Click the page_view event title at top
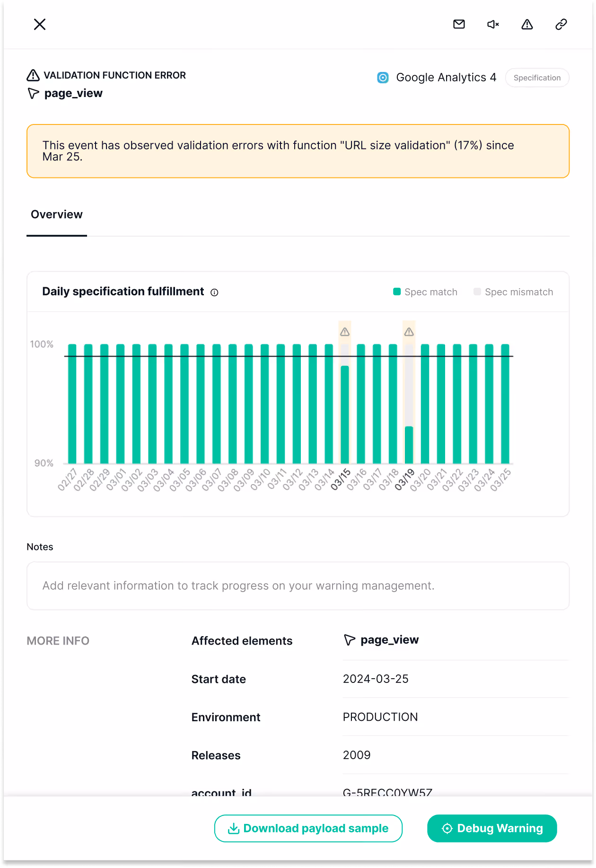Image resolution: width=596 pixels, height=868 pixels. tap(73, 93)
